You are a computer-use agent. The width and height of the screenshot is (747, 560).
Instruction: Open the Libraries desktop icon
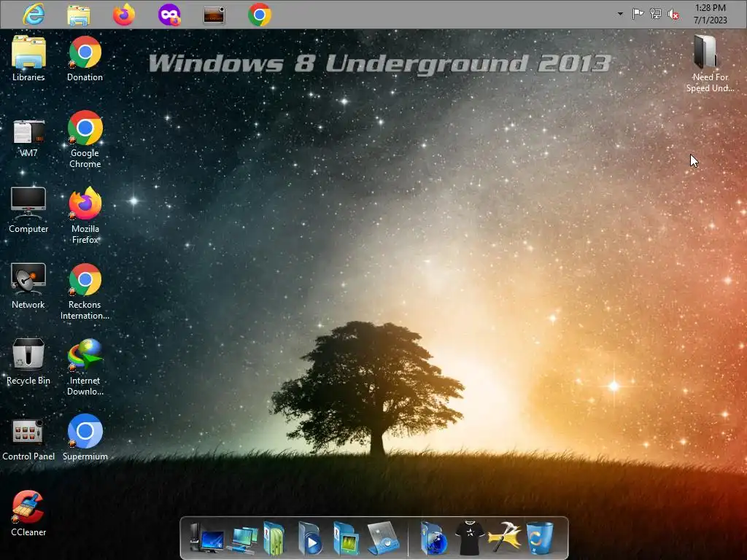[x=28, y=58]
